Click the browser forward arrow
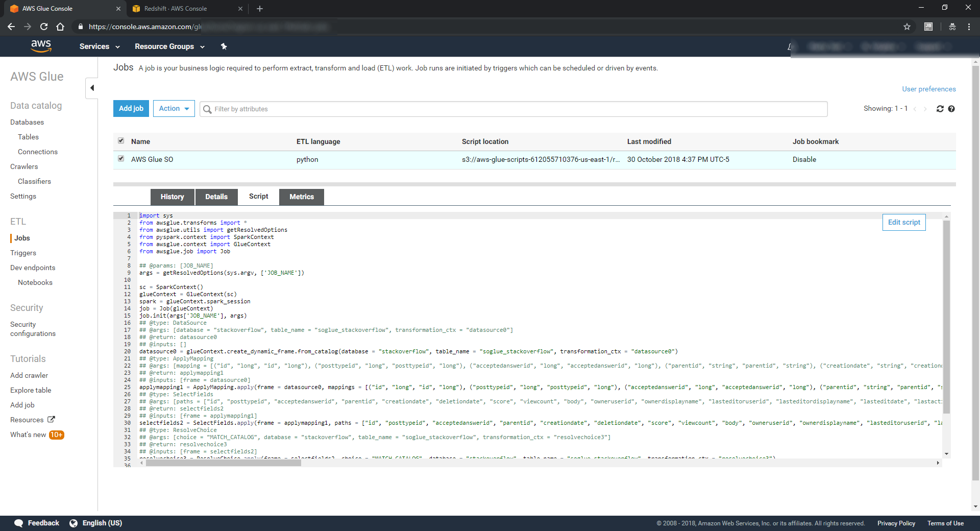 coord(28,27)
